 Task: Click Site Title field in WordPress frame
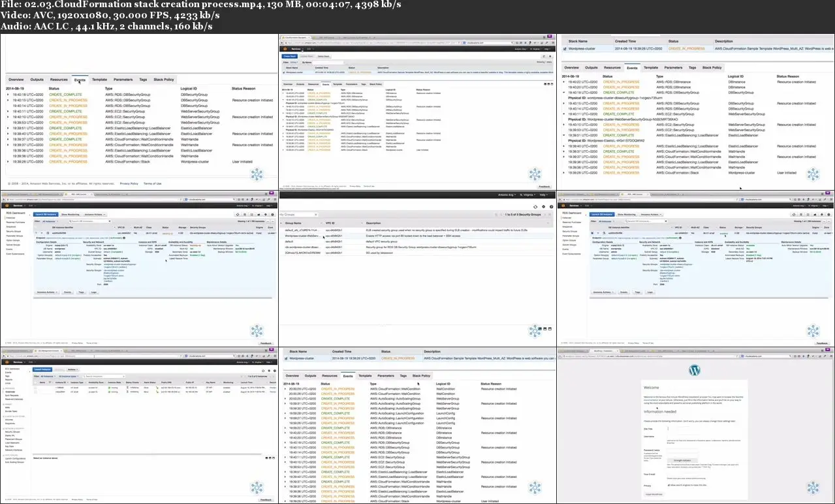pyautogui.click(x=683, y=428)
